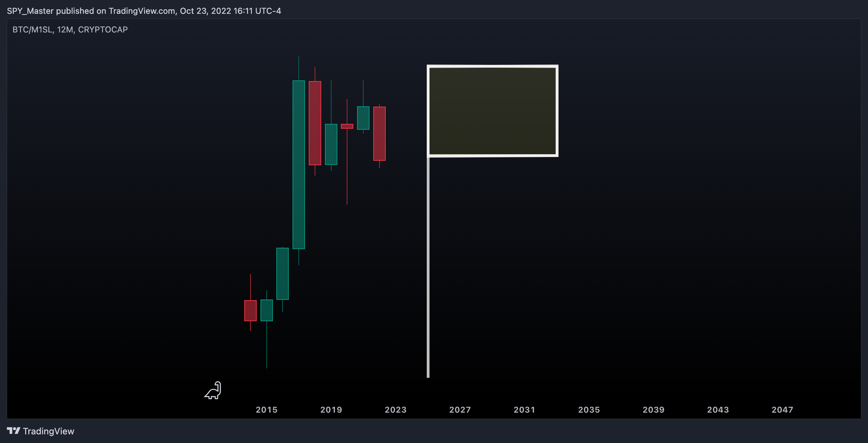Viewport: 868px width, 443px height.
Task: Select the small red doji candle body
Action: [347, 126]
